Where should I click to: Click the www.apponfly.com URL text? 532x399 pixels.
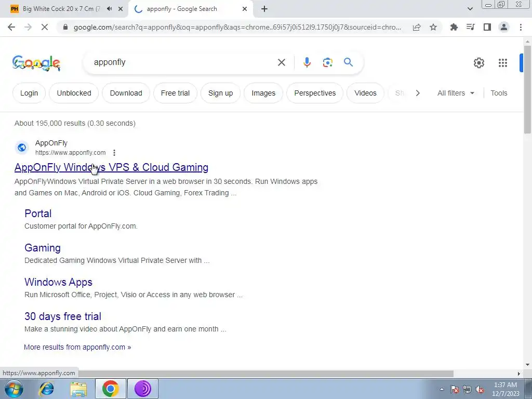pyautogui.click(x=70, y=153)
